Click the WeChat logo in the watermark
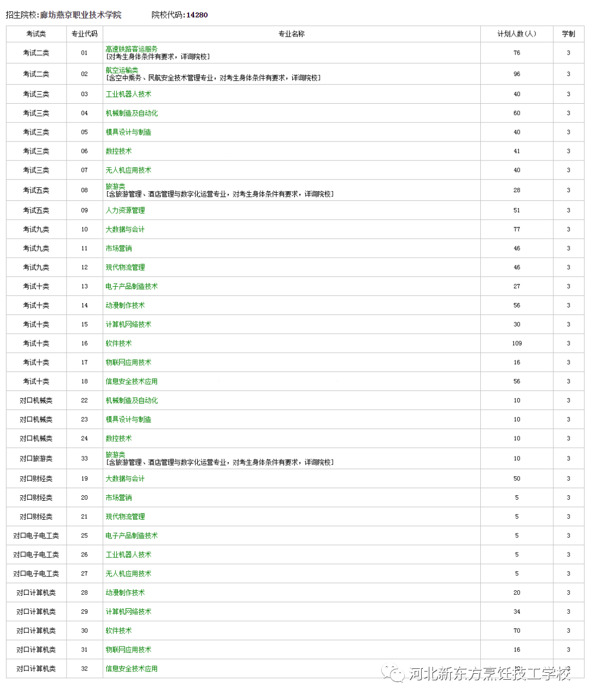Screen dimensions: 590x700 click(x=393, y=673)
